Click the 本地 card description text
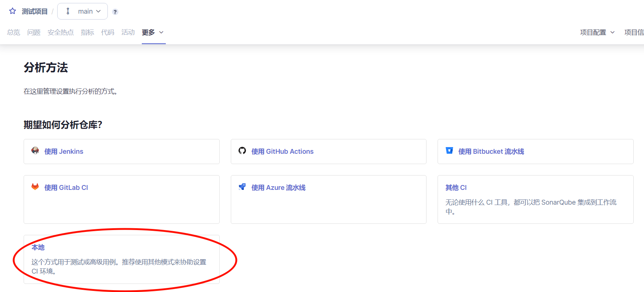The height and width of the screenshot is (292, 644). click(119, 267)
